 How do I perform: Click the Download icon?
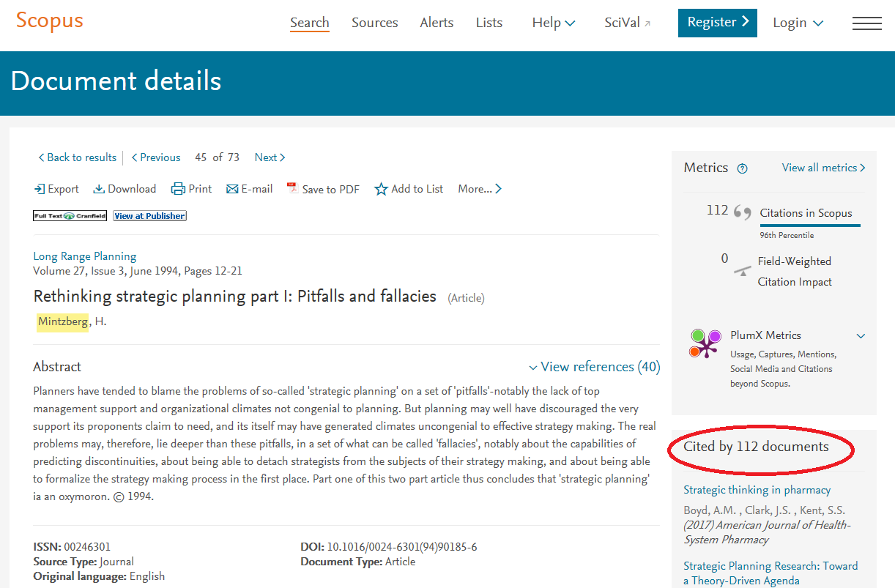(99, 189)
